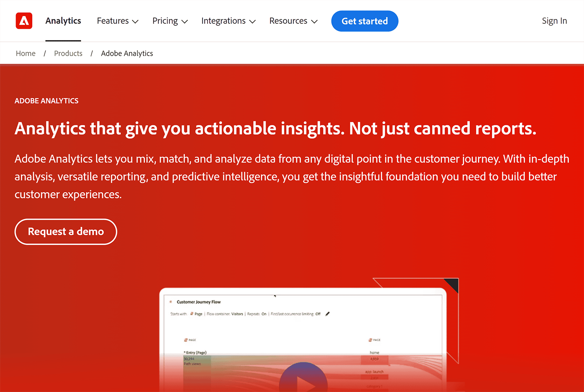The image size is (584, 392).
Task: Navigate to Products breadcrumb link
Action: [68, 53]
